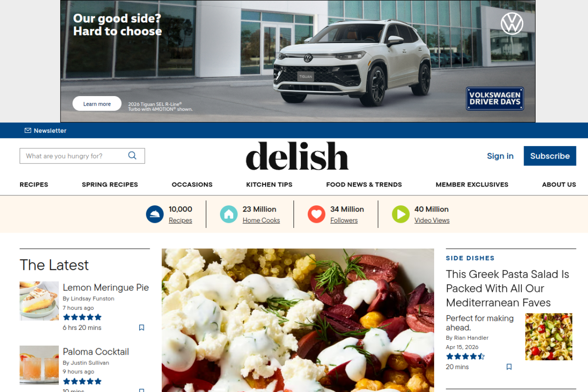Click the search magnifier icon
This screenshot has height=392, width=588.
coord(132,155)
